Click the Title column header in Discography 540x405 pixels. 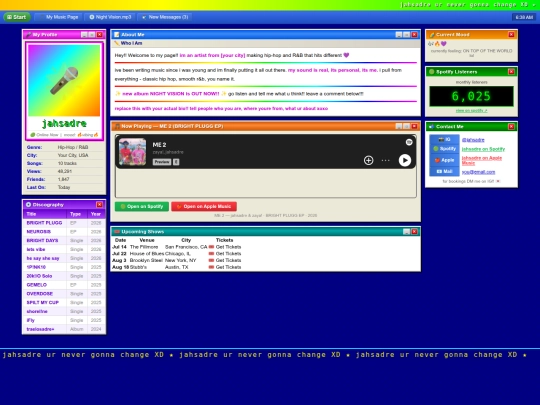coord(45,214)
